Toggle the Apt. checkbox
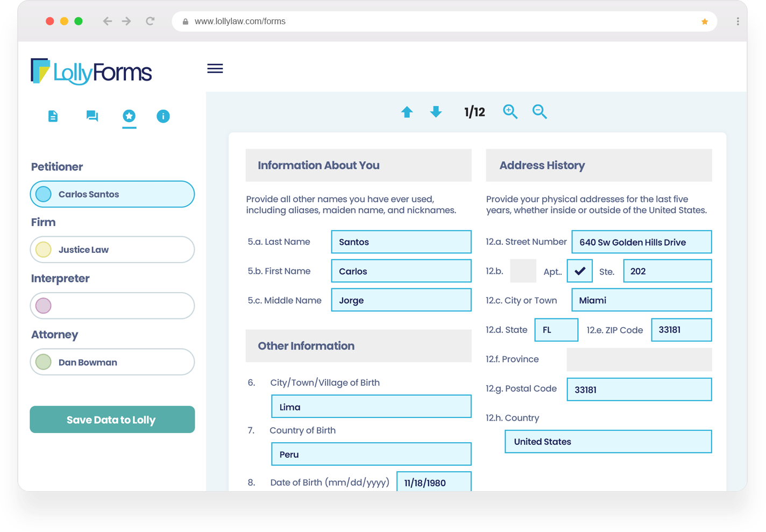 click(579, 271)
